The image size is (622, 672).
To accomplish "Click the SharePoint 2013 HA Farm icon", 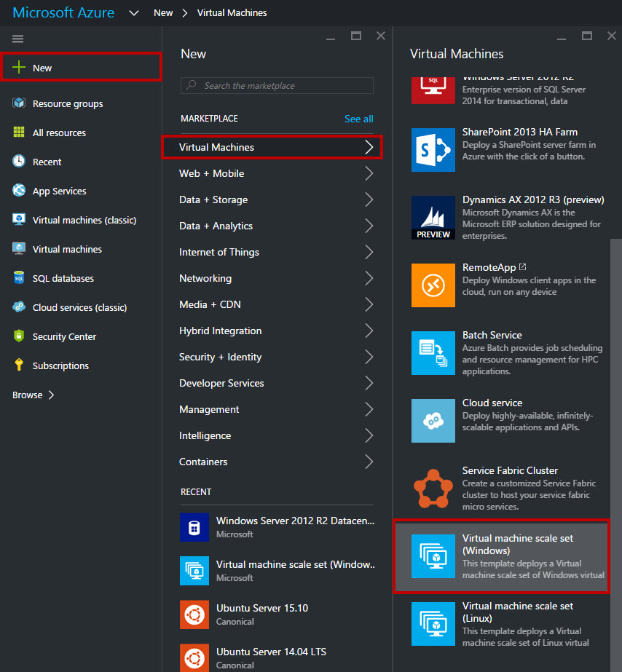I will 433,150.
